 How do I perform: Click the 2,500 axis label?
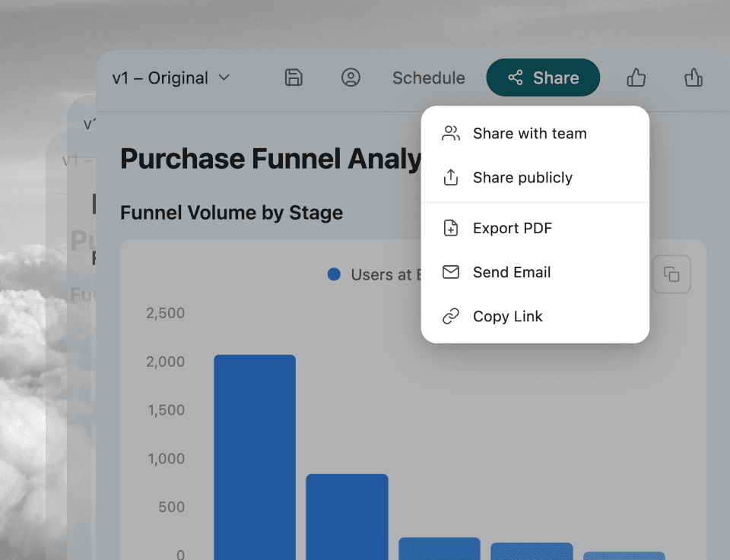(165, 313)
